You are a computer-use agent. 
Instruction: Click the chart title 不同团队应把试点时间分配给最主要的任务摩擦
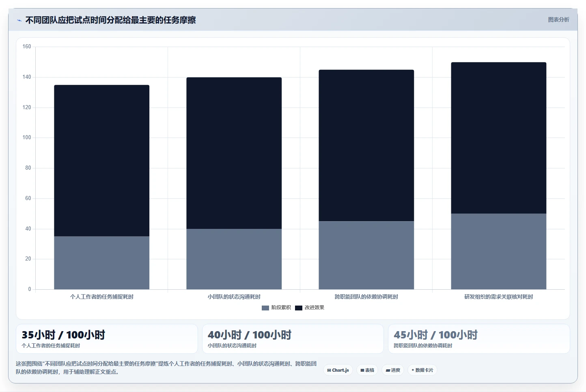[110, 20]
